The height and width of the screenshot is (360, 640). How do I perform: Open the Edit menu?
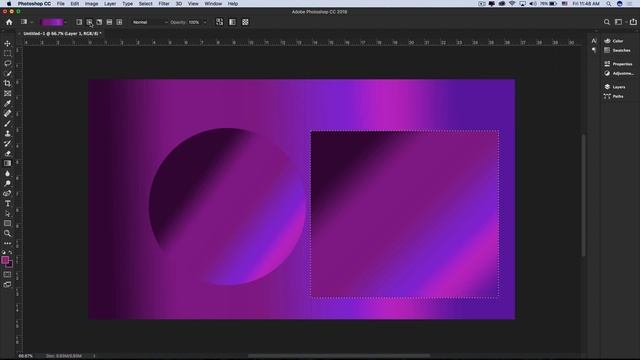[75, 4]
